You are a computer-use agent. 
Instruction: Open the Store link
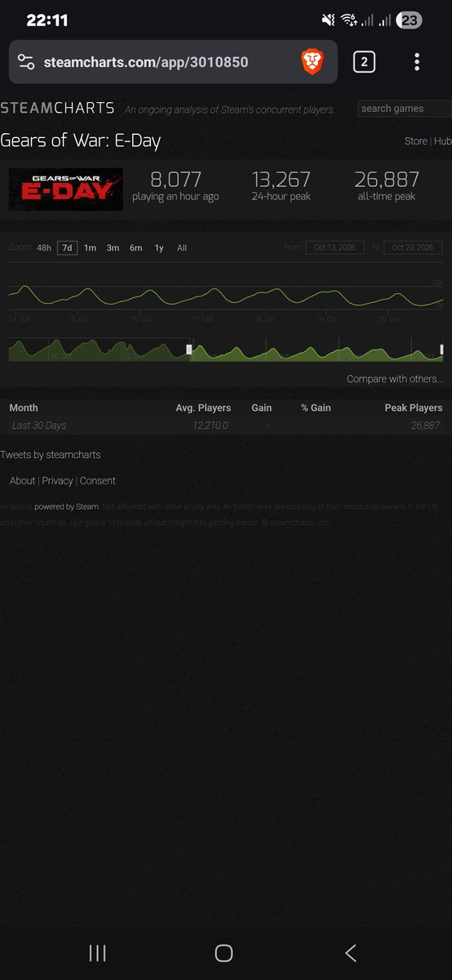point(415,141)
